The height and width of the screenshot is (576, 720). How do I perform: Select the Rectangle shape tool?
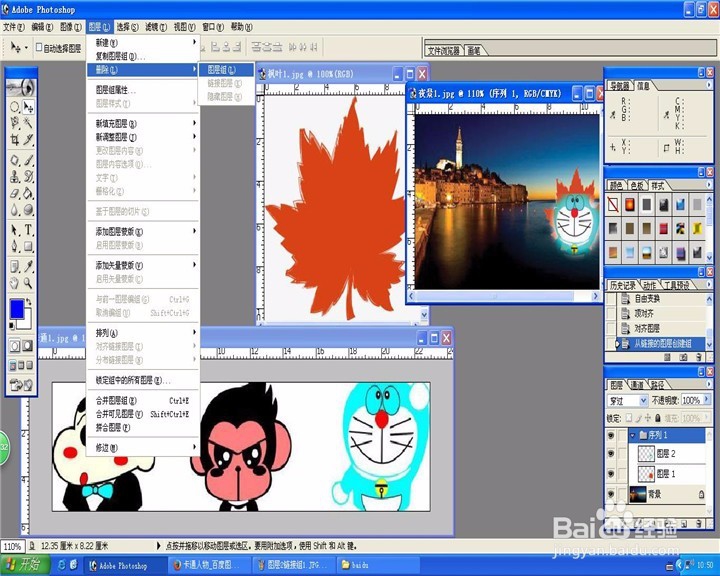click(x=28, y=246)
